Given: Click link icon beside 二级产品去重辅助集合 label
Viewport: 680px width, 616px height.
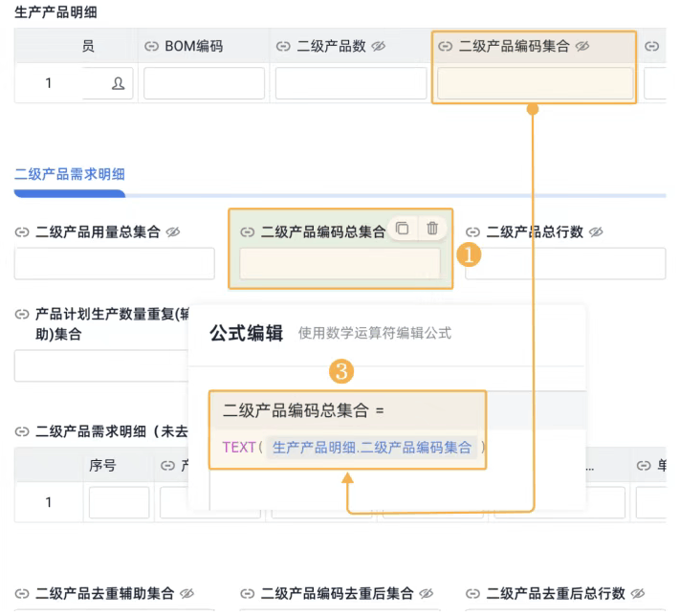Looking at the screenshot, I should [x=22, y=594].
